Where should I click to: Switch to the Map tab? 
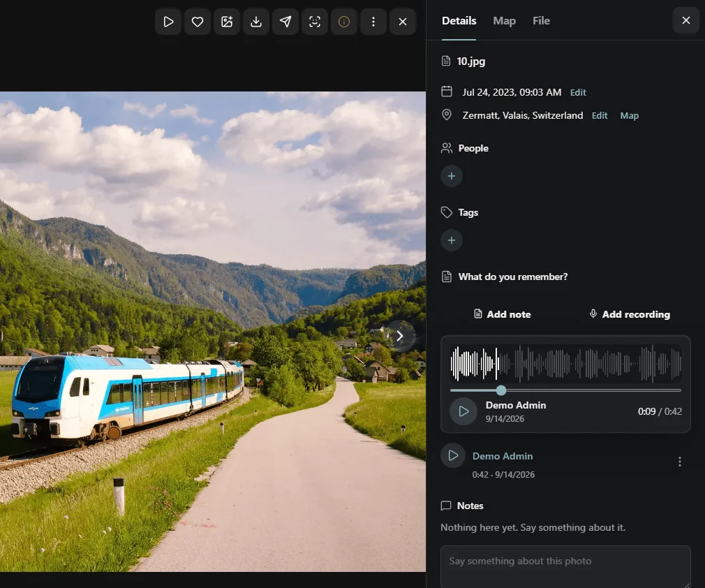coord(504,21)
